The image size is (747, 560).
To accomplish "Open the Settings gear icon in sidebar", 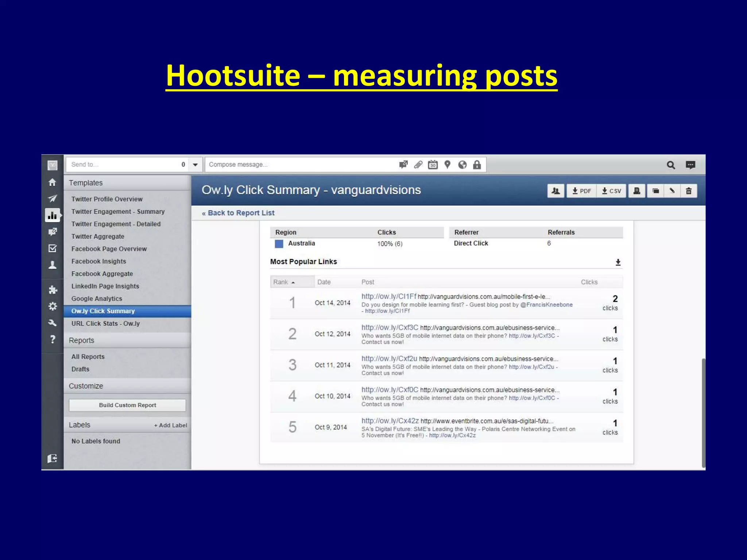I will point(53,306).
